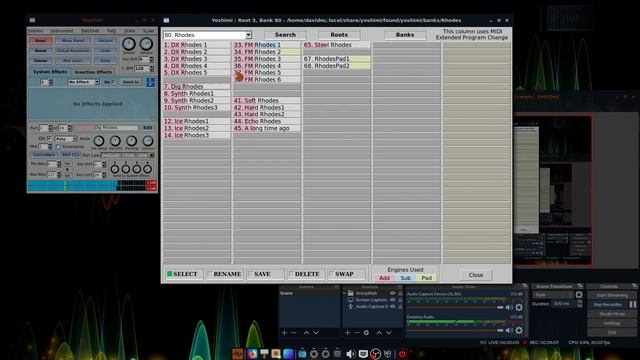Open Desktop Audio gear settings in OBS mixer
640x360 pixels.
point(519,330)
